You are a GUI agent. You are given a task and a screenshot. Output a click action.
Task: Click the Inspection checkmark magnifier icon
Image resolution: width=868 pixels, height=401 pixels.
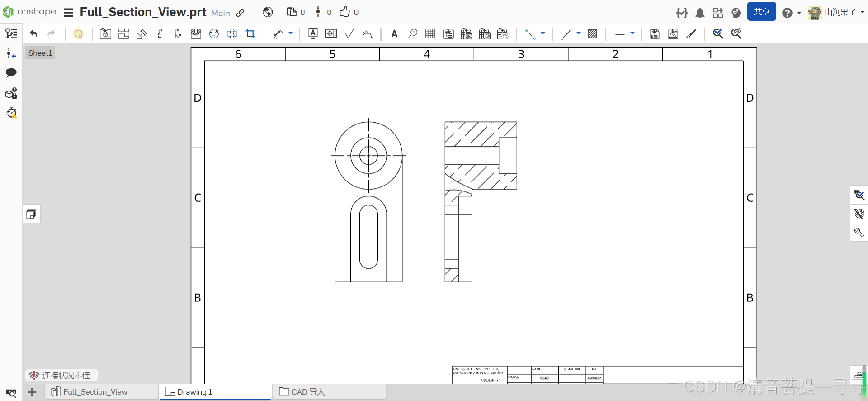click(x=718, y=33)
